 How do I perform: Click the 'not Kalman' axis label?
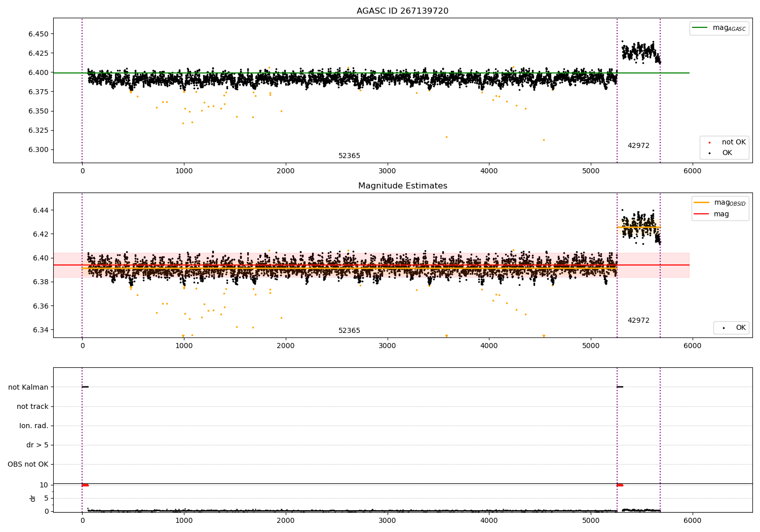28,387
